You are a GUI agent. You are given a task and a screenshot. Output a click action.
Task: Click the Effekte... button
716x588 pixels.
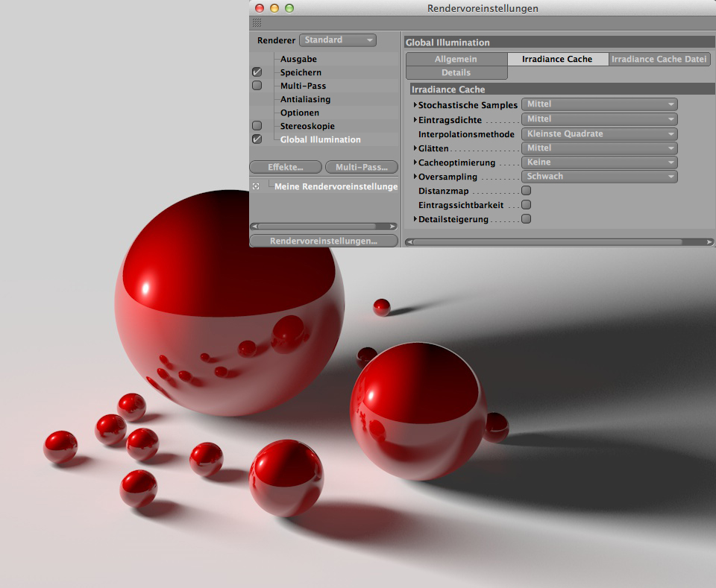click(285, 167)
